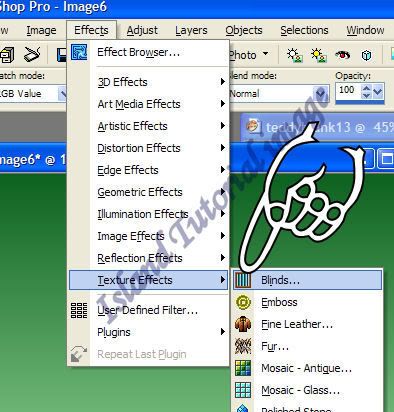Open the Image menu
This screenshot has width=394, height=412.
[41, 30]
